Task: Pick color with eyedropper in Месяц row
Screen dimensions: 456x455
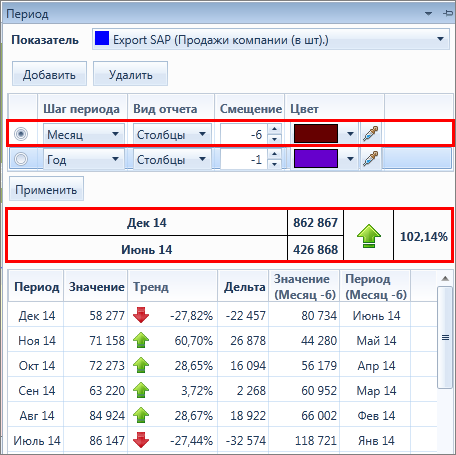Action: pyautogui.click(x=371, y=134)
